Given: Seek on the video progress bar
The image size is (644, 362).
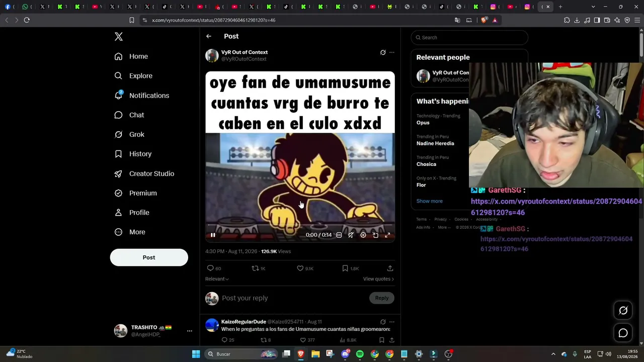Looking at the screenshot, I should pyautogui.click(x=300, y=225).
